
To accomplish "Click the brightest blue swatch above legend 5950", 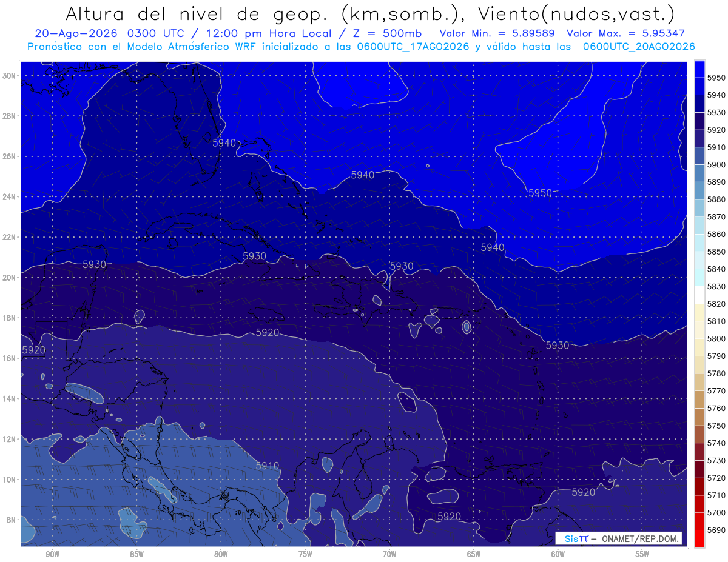I will coord(699,69).
